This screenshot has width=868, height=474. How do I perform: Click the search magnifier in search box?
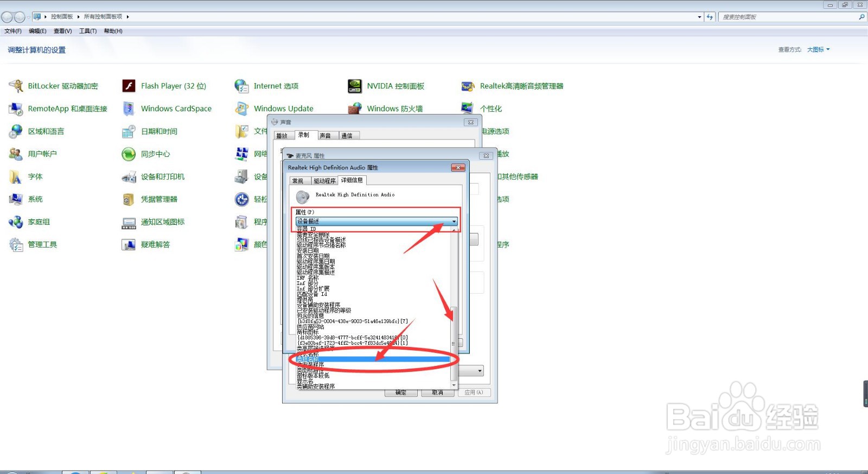861,17
